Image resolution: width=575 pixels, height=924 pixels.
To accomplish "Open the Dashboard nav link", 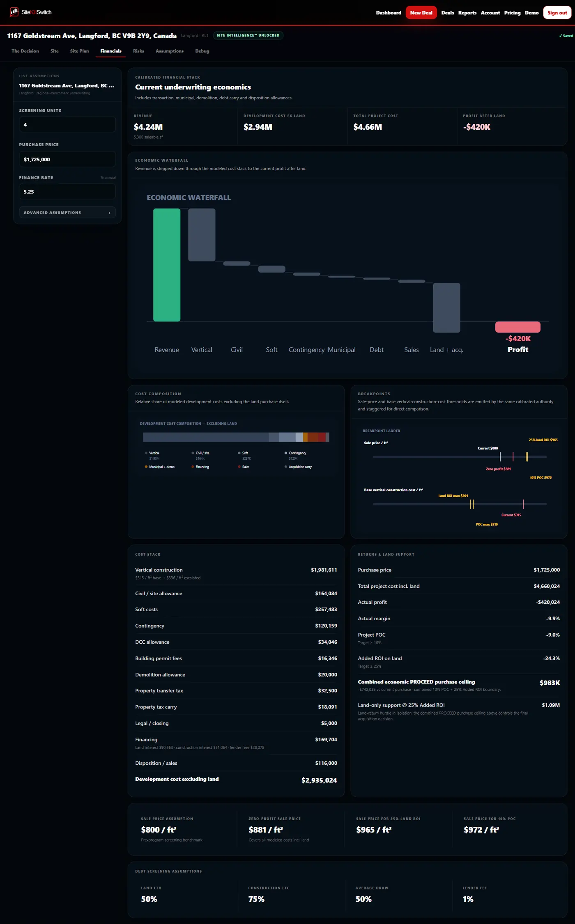I will 389,13.
